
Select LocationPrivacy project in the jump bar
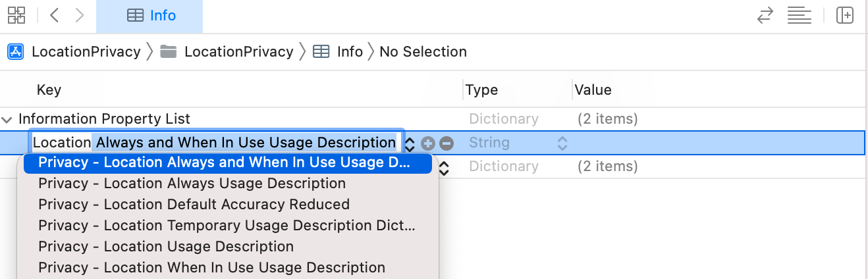(86, 51)
